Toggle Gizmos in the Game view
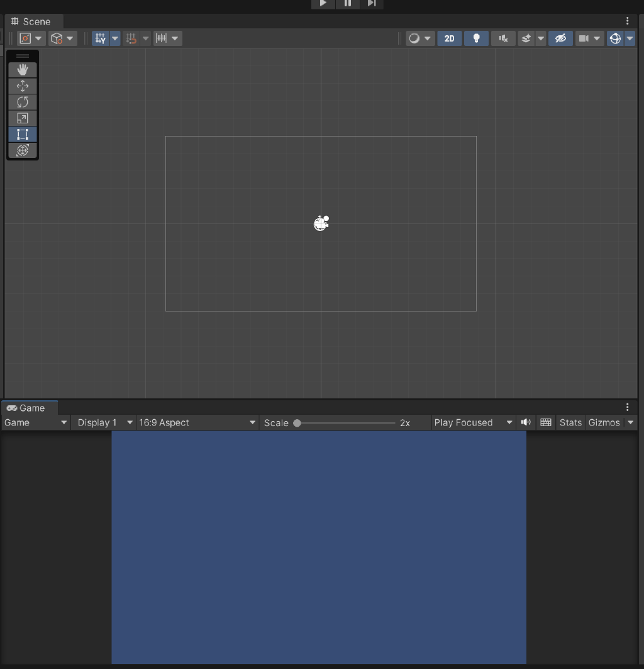 coord(604,422)
